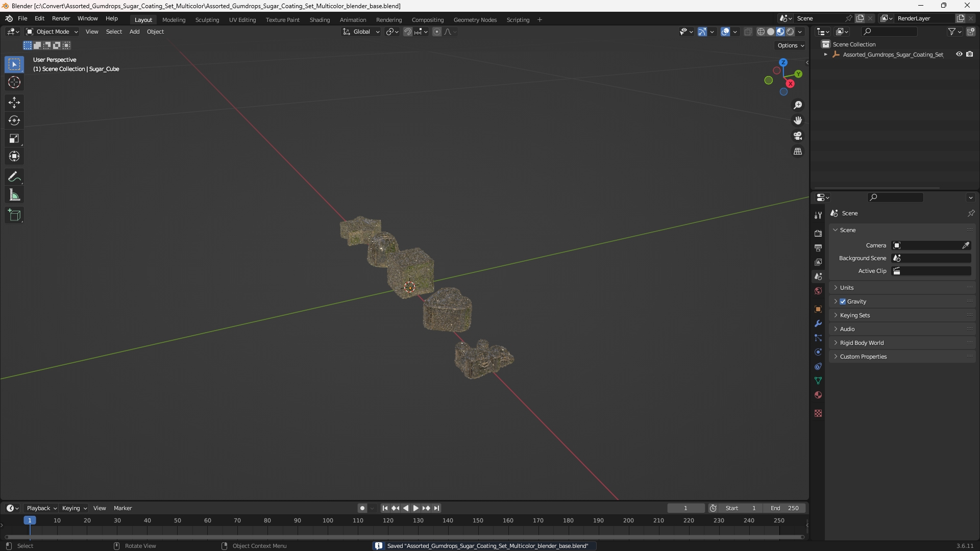Image resolution: width=980 pixels, height=551 pixels.
Task: Activate the Move tool
Action: (x=14, y=103)
